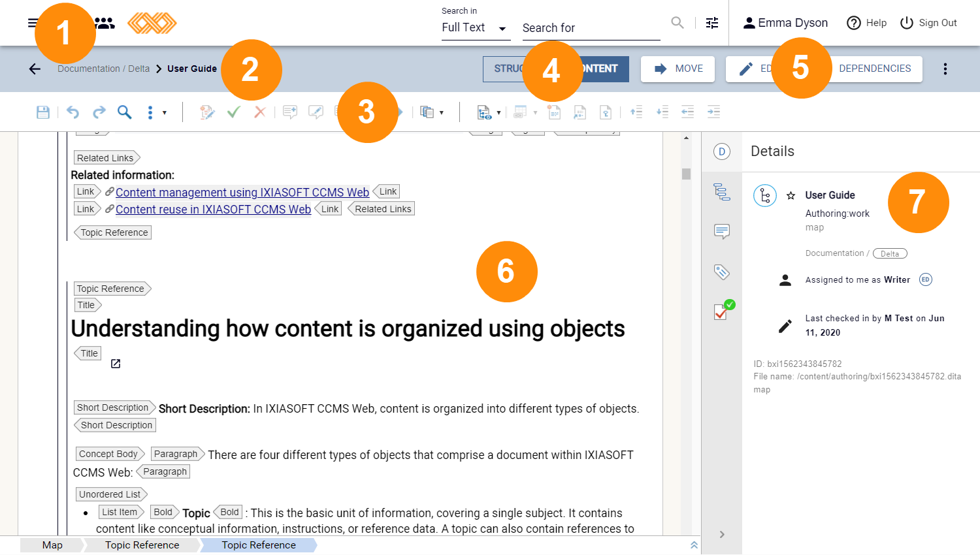Move the topic down with the down-arrow list icon

click(x=662, y=112)
